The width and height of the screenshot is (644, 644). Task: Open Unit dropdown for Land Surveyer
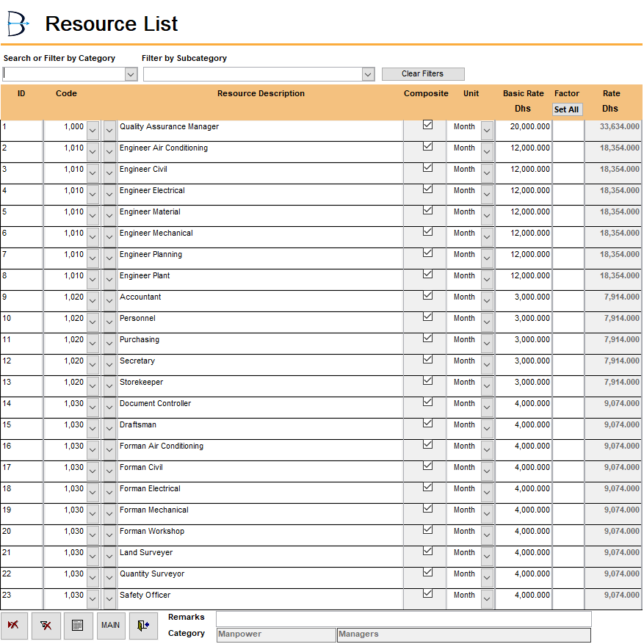[487, 557]
